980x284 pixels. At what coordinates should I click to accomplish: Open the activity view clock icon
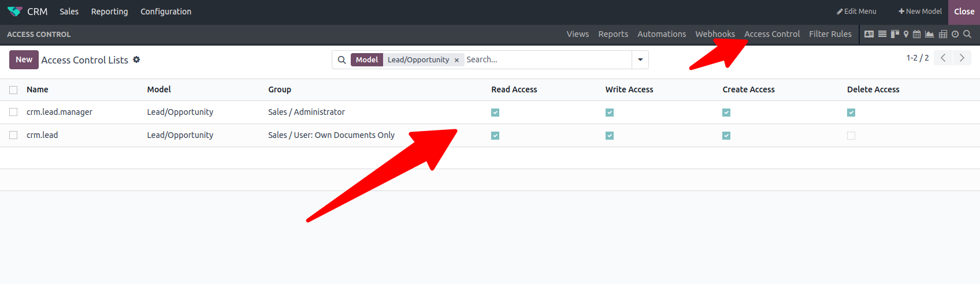pyautogui.click(x=955, y=34)
